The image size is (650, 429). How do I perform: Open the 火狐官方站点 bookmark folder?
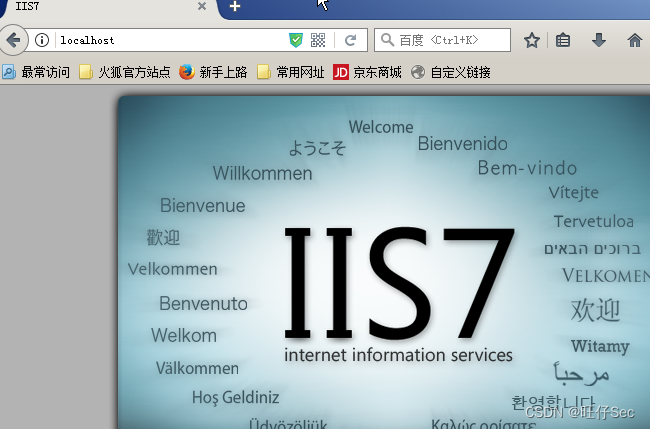click(124, 72)
